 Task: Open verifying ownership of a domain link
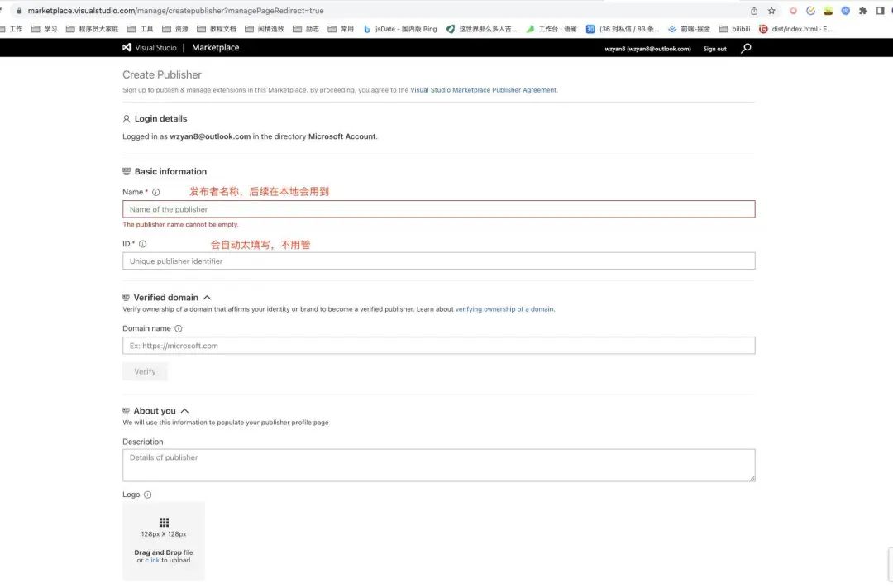(504, 309)
